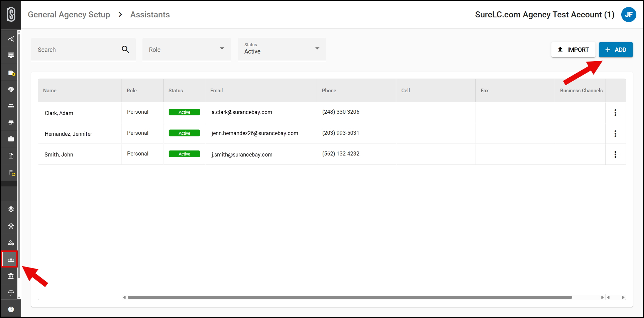Click the Personal role for Clark, Adam
644x318 pixels.
click(x=138, y=112)
